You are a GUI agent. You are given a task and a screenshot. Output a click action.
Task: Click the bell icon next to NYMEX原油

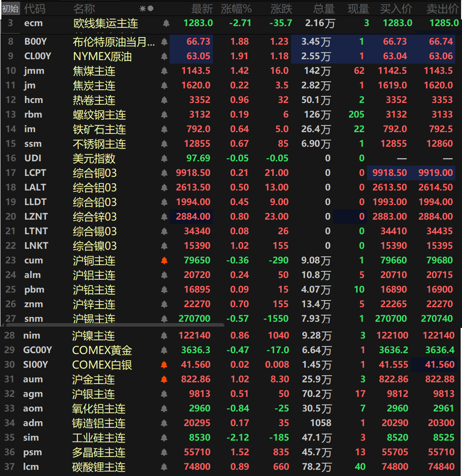point(164,57)
